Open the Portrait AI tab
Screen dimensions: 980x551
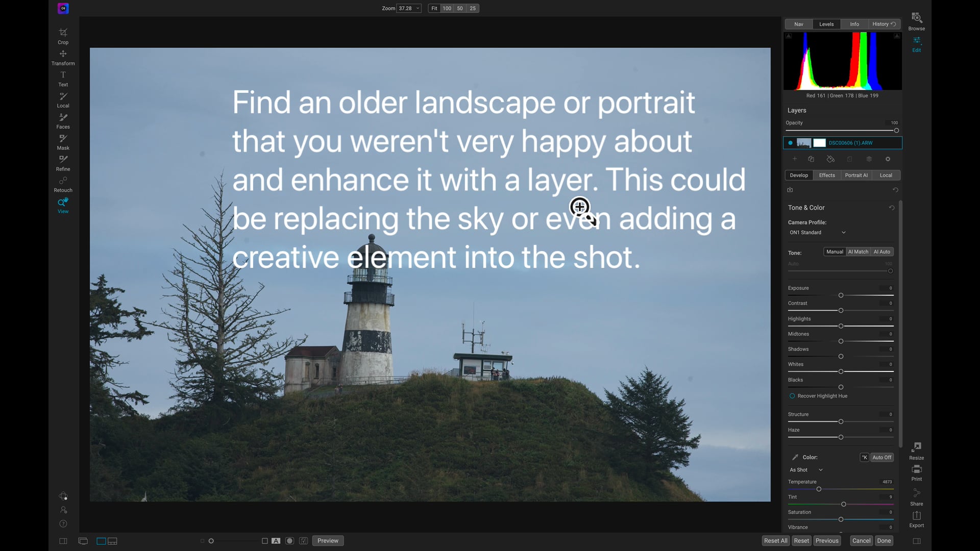856,175
